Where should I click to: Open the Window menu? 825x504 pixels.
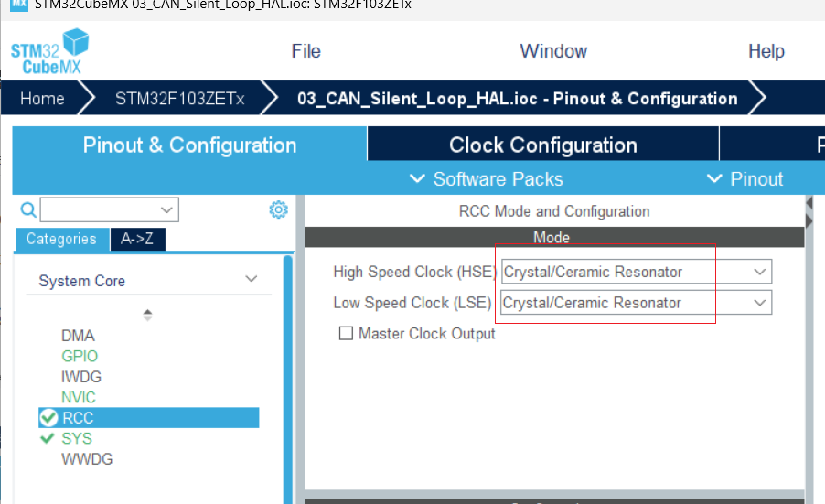click(x=553, y=51)
